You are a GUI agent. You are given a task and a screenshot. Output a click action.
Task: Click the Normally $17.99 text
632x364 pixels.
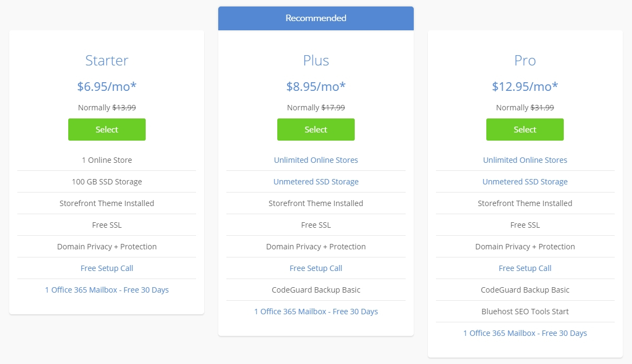pos(316,108)
